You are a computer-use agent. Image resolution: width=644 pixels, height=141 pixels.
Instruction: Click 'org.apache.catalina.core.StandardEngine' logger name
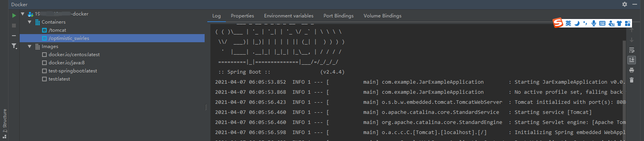point(442,122)
